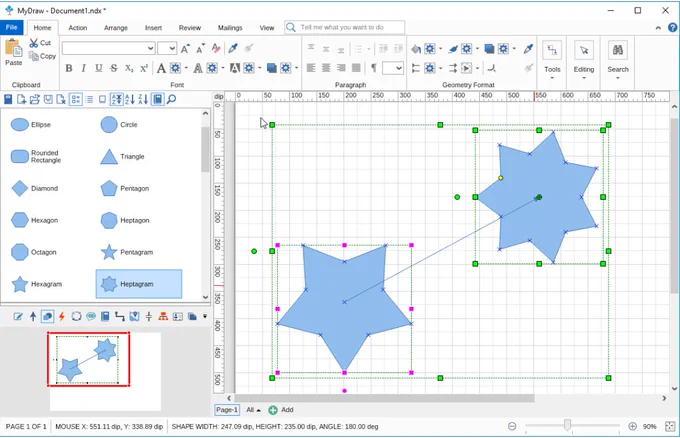Select the Hexagram shape in library
This screenshot has height=438, width=680.
37,284
